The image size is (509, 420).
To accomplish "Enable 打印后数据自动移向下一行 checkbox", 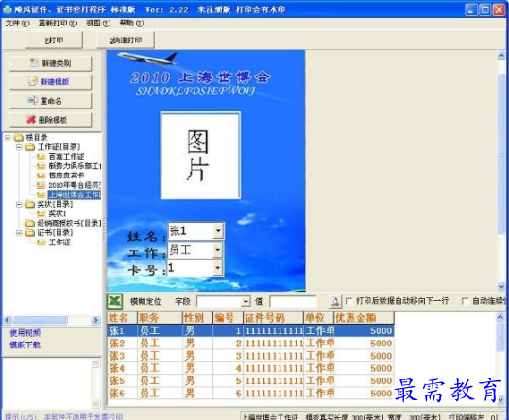I will point(349,301).
